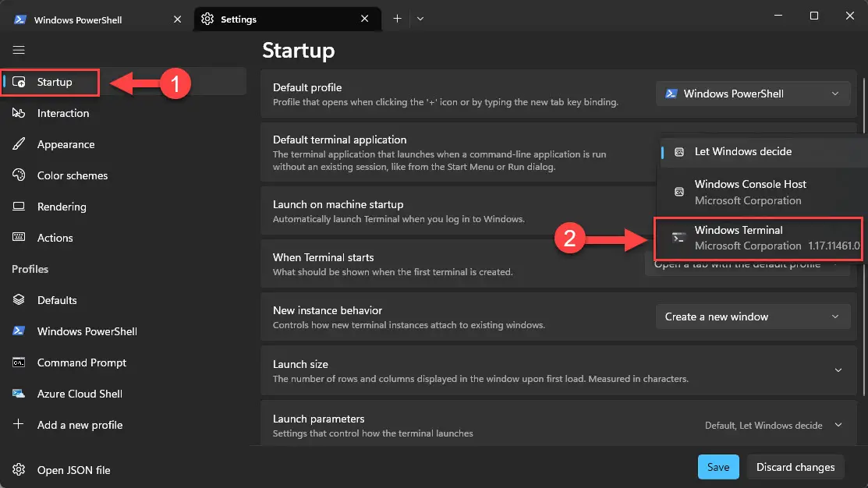Click the gear icon beside Open JSON file

[x=19, y=470]
